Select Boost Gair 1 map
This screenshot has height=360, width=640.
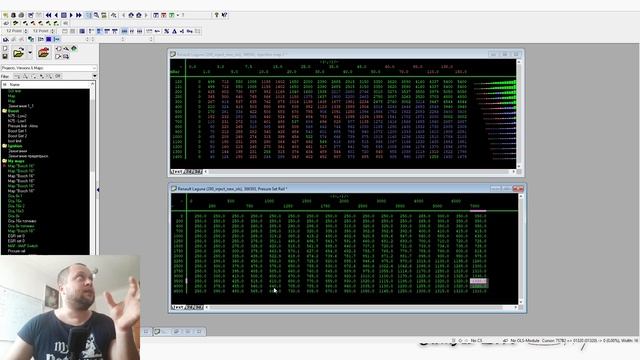tap(17, 131)
